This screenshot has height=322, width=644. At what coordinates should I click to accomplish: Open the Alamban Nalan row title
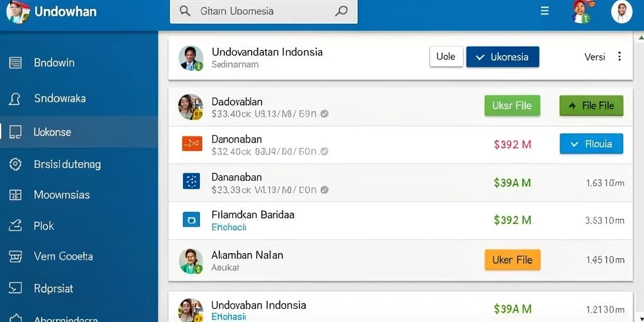point(247,255)
